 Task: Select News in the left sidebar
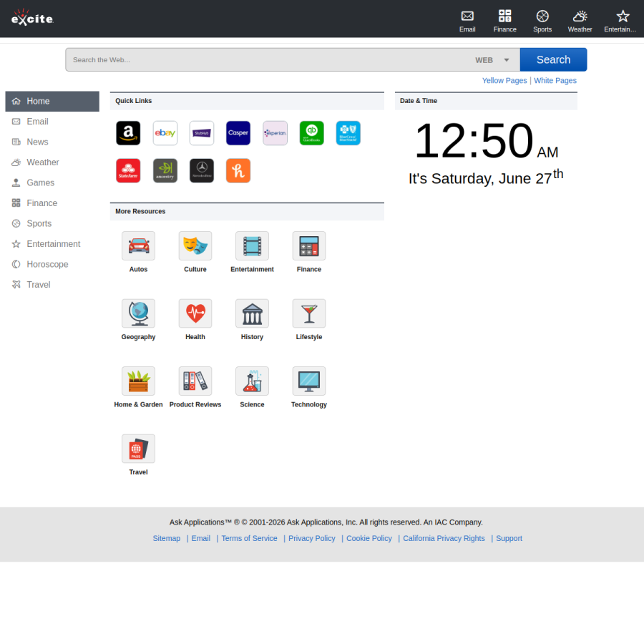[x=52, y=142]
